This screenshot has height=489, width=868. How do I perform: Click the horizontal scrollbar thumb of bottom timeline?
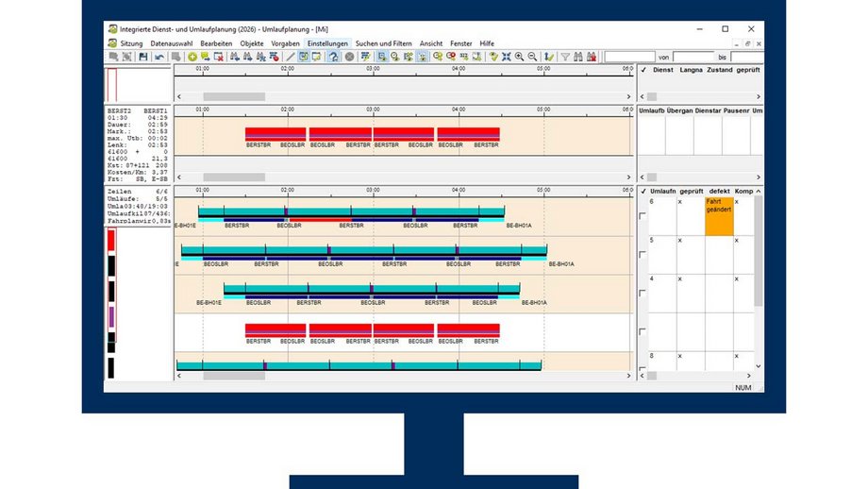coord(234,376)
